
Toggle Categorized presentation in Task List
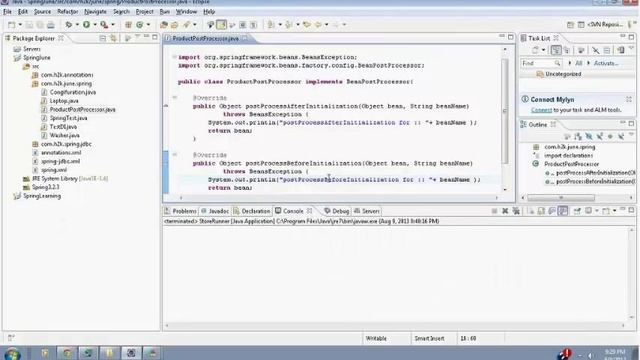coord(556,50)
